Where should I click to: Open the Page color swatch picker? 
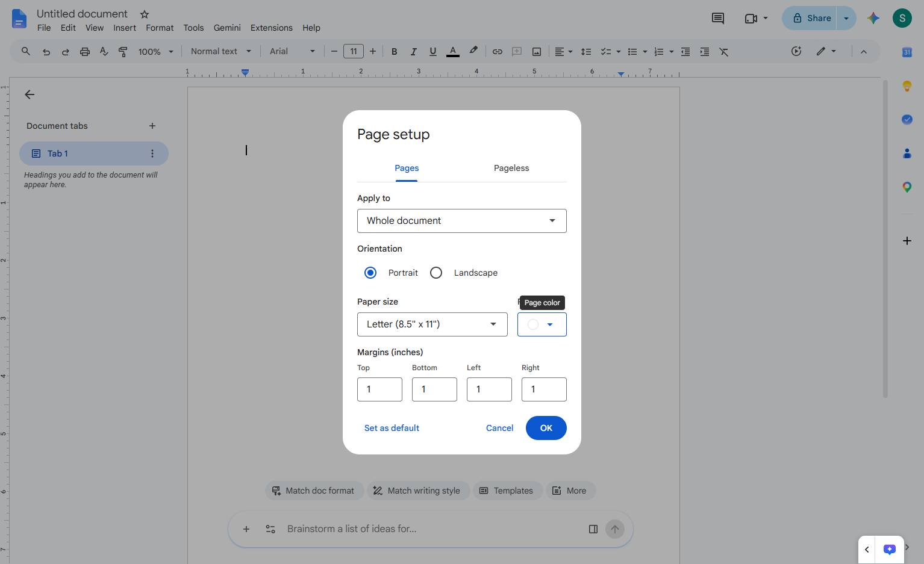pyautogui.click(x=542, y=324)
